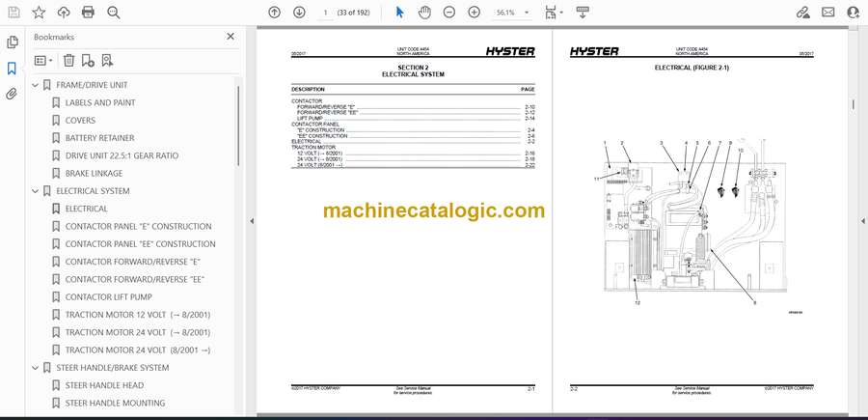Click the account profile icon

click(x=854, y=13)
